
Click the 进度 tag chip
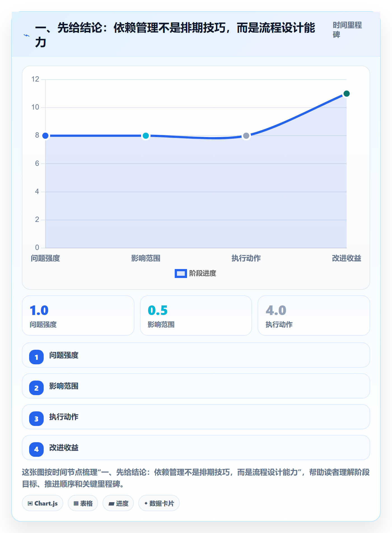(118, 503)
